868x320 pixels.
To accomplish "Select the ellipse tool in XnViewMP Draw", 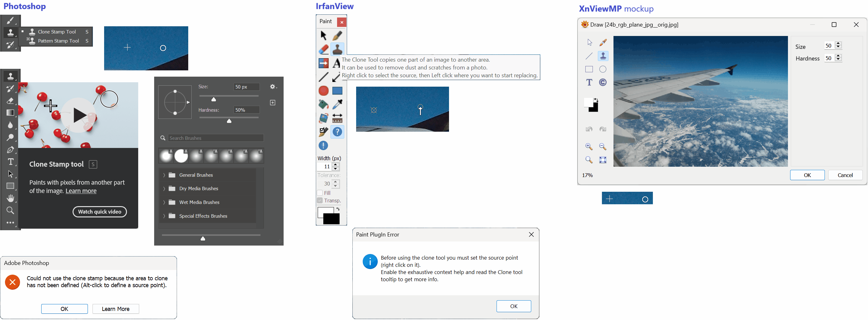I will click(603, 69).
